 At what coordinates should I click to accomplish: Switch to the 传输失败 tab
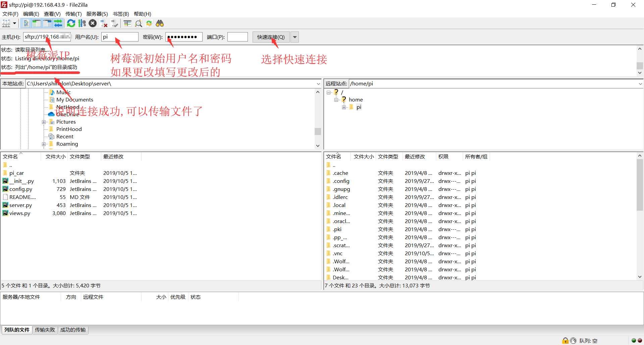pos(45,330)
